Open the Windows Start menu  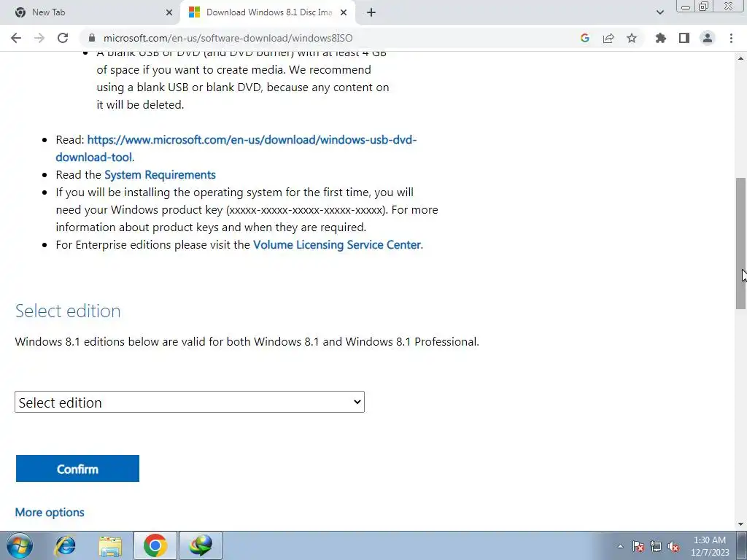pyautogui.click(x=20, y=545)
